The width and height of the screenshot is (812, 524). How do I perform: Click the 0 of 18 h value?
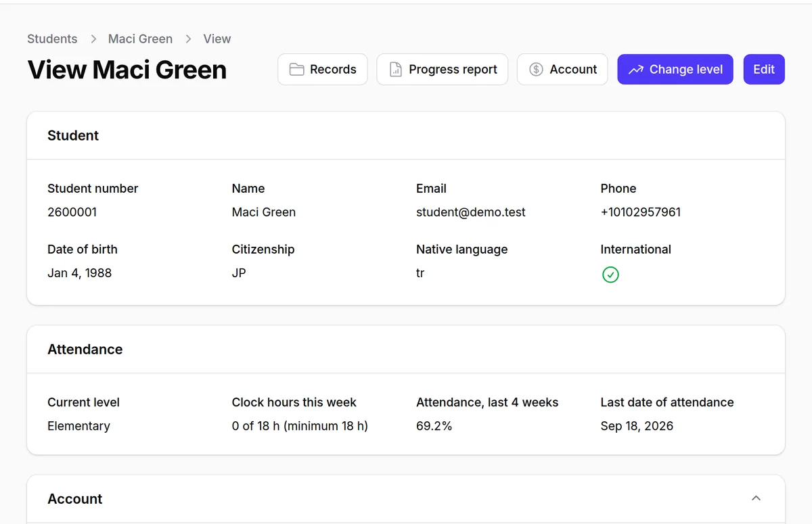300,426
